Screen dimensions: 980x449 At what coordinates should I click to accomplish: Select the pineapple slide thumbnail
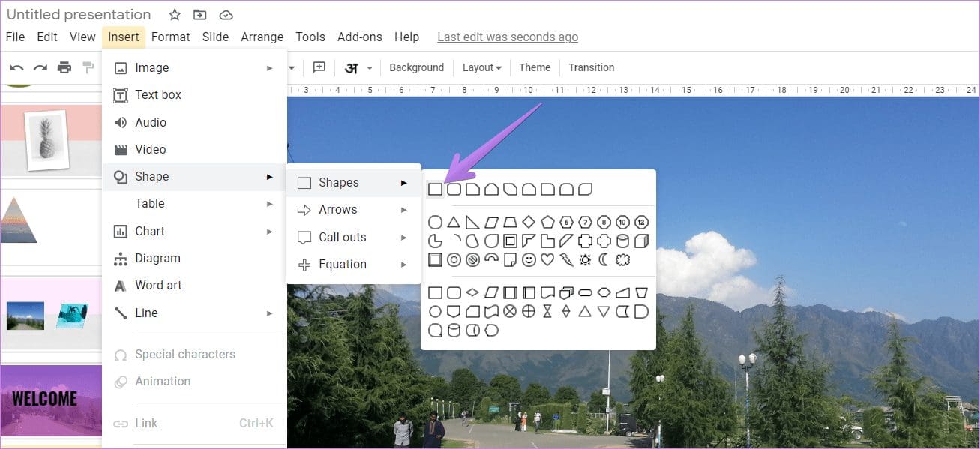51,139
